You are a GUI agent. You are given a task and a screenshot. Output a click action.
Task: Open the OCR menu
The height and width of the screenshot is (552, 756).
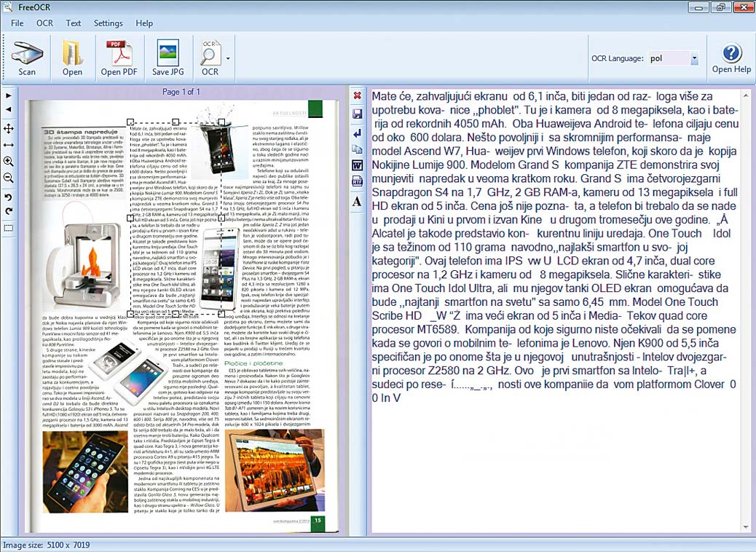coord(45,23)
